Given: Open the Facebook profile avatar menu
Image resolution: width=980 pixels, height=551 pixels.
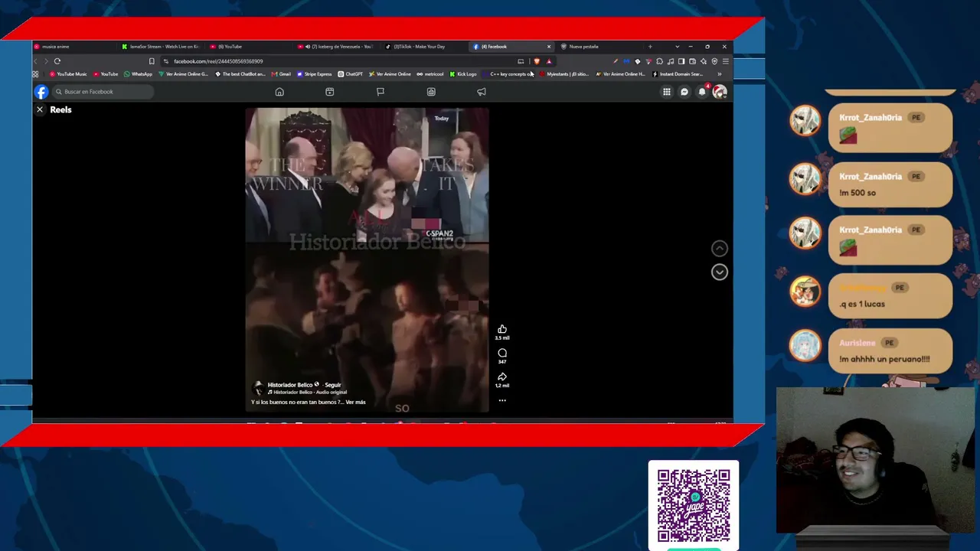Looking at the screenshot, I should pos(720,92).
